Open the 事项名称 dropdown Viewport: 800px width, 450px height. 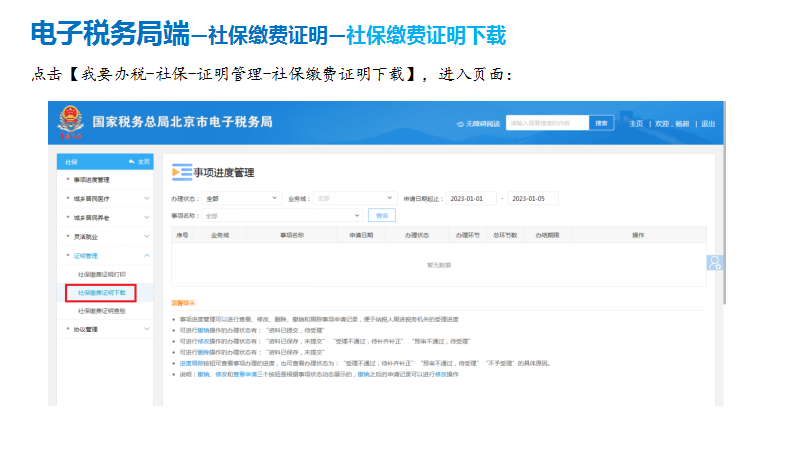pyautogui.click(x=282, y=216)
